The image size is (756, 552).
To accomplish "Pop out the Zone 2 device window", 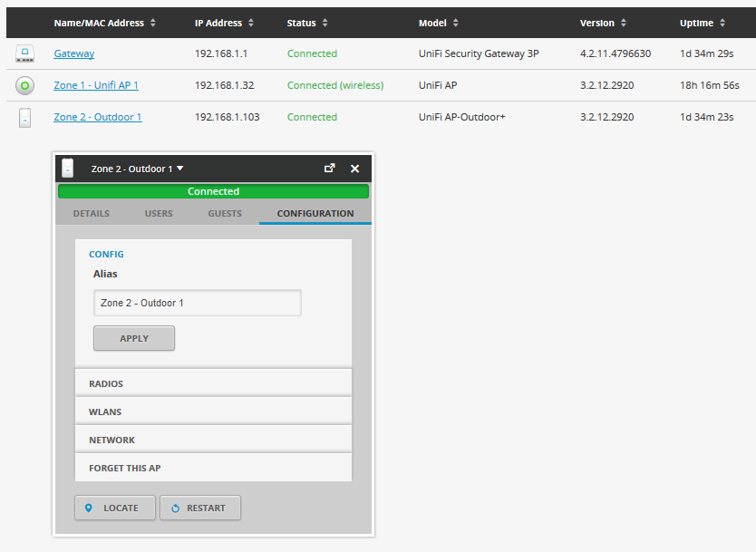I will tap(330, 169).
